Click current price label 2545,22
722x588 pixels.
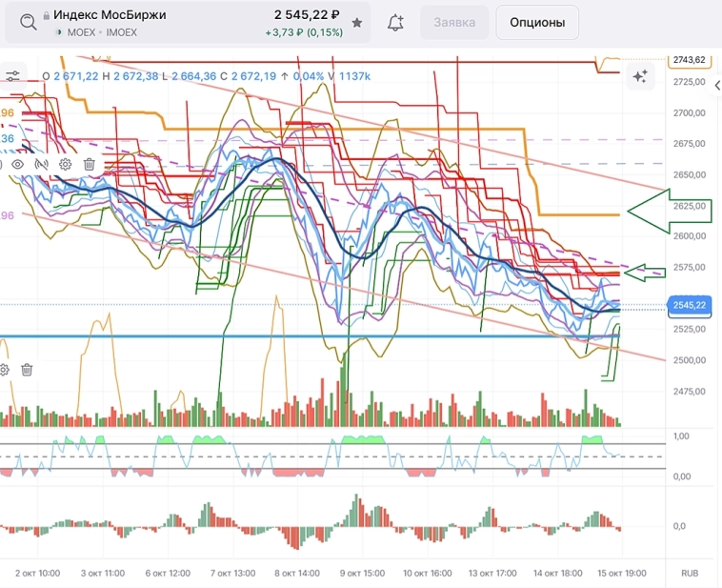689,305
